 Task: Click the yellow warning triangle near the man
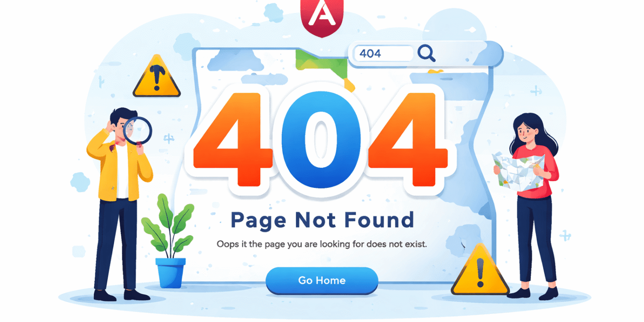(x=157, y=77)
